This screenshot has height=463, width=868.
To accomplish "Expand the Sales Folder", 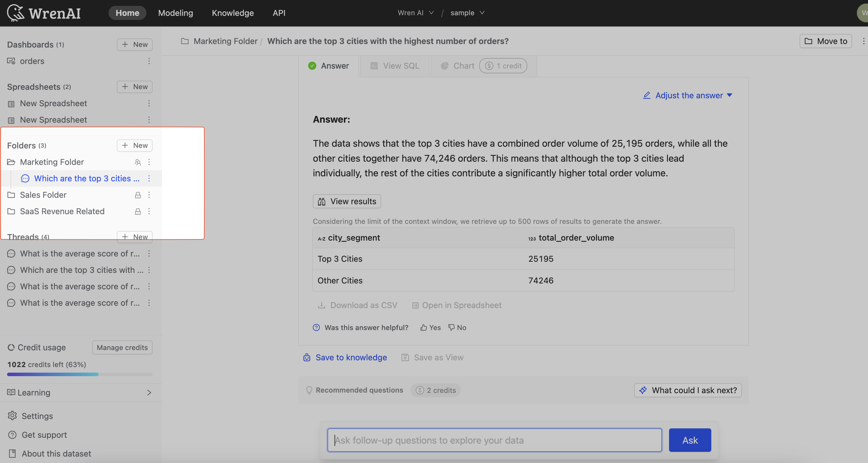I will [11, 195].
